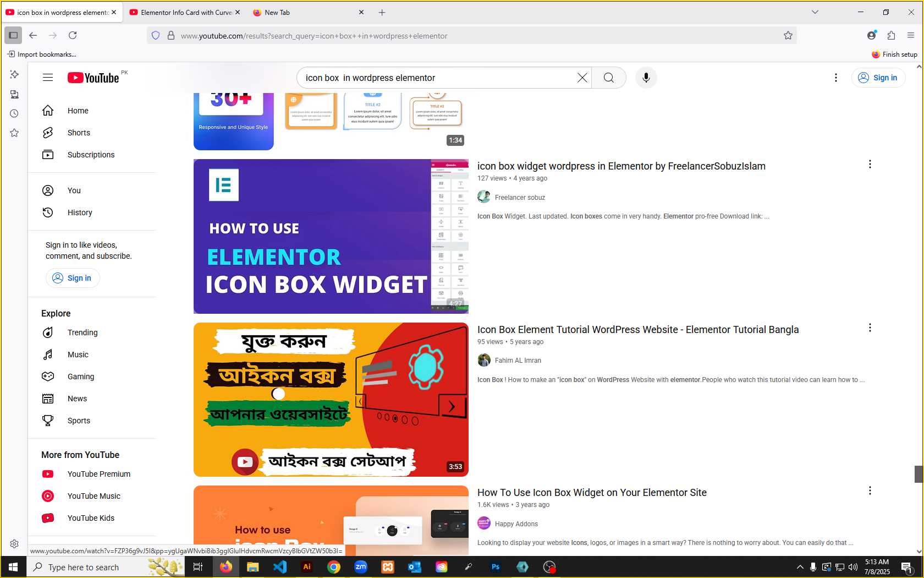The width and height of the screenshot is (924, 578).
Task: Click the page vertical scrollbar thumb
Action: tap(919, 474)
